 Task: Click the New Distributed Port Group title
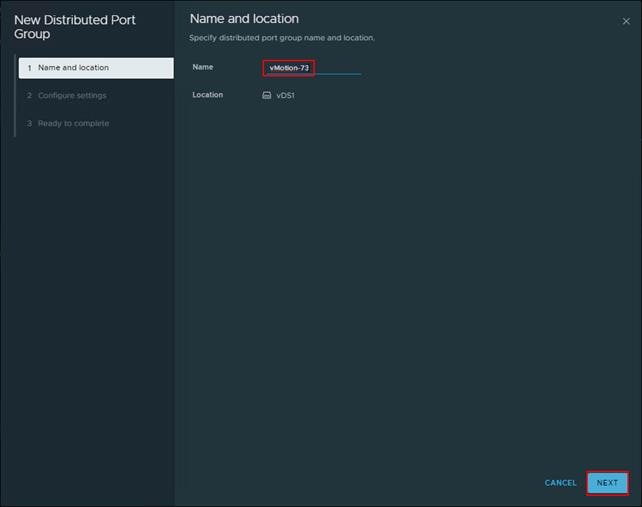click(x=75, y=27)
